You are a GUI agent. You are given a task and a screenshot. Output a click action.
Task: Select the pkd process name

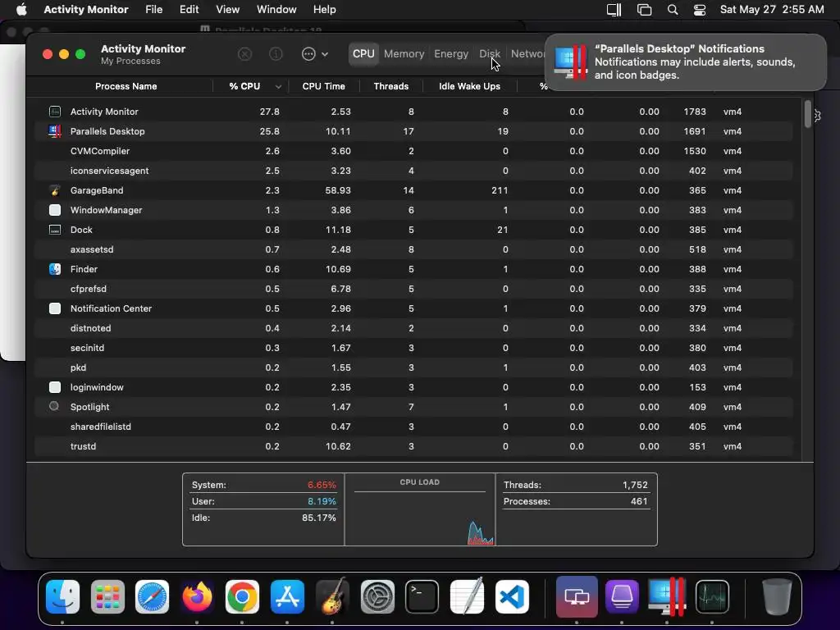tap(78, 367)
